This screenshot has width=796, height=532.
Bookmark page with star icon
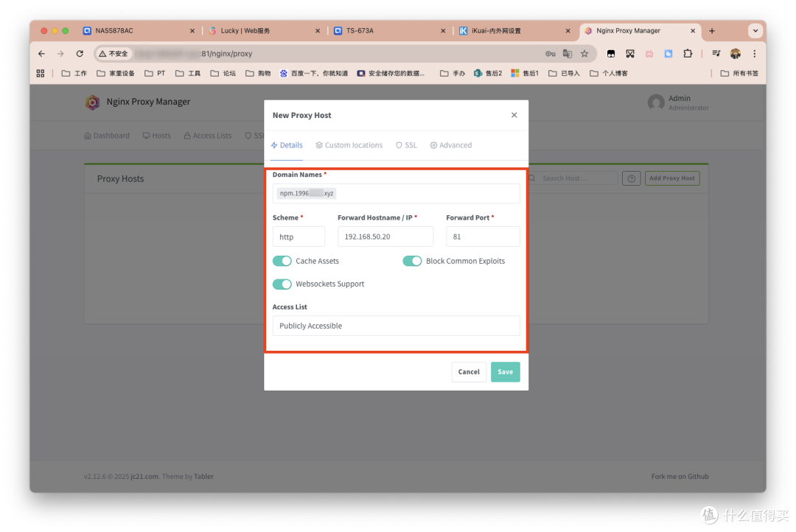(584, 54)
